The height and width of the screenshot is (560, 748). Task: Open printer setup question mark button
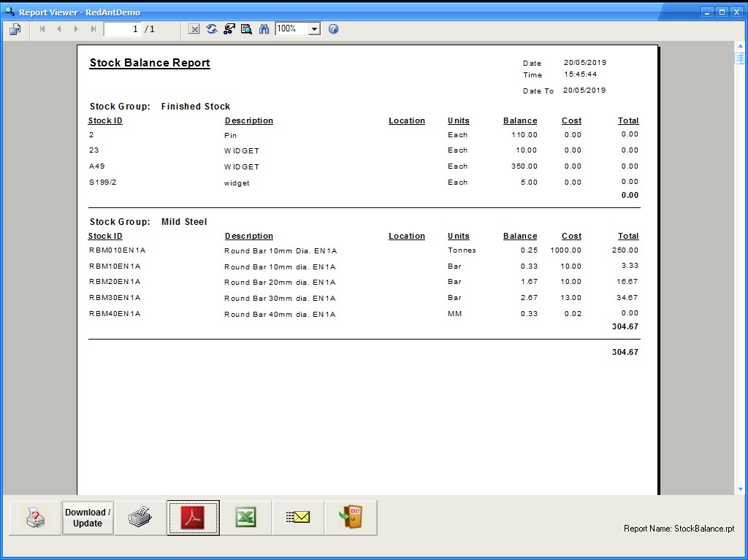[x=35, y=518]
